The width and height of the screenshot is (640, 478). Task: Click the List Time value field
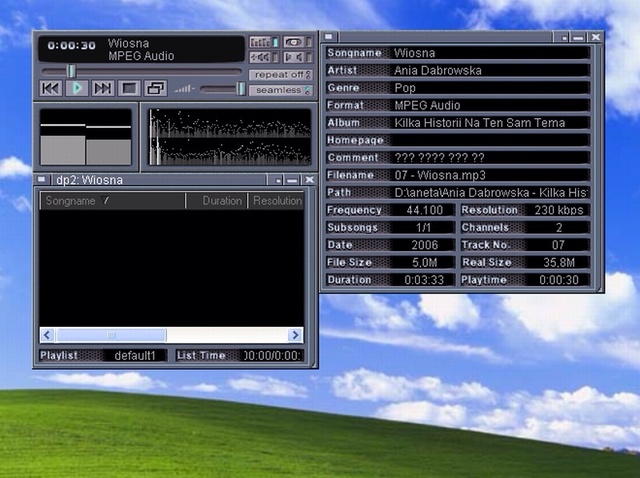coord(272,356)
